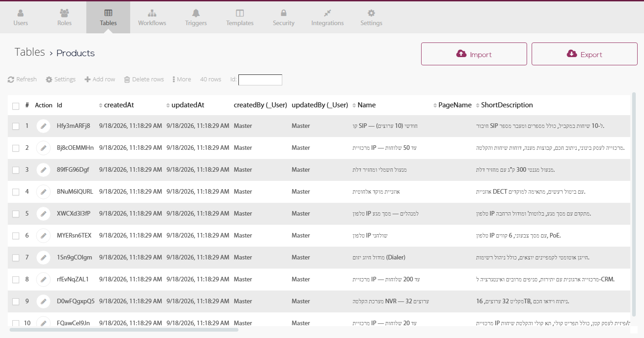Screen dimensions: 644x338
Task: Click the pencil icon on row 10
Action: point(43,322)
